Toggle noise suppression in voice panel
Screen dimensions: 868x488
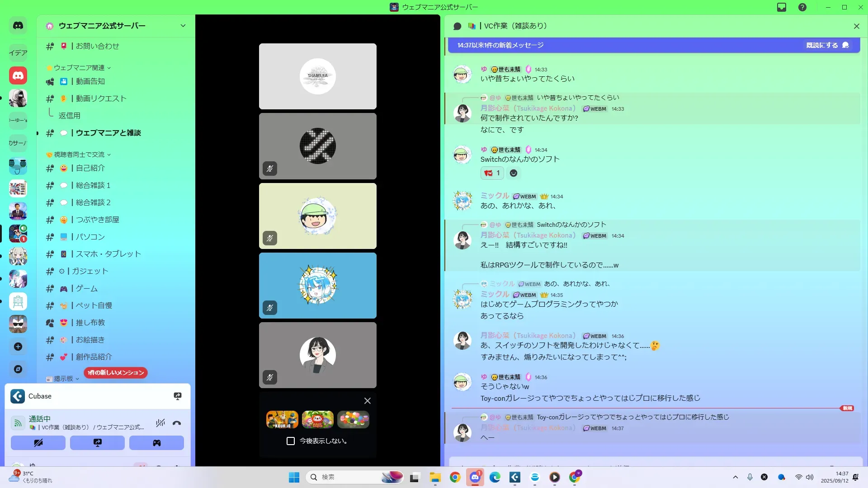click(160, 423)
